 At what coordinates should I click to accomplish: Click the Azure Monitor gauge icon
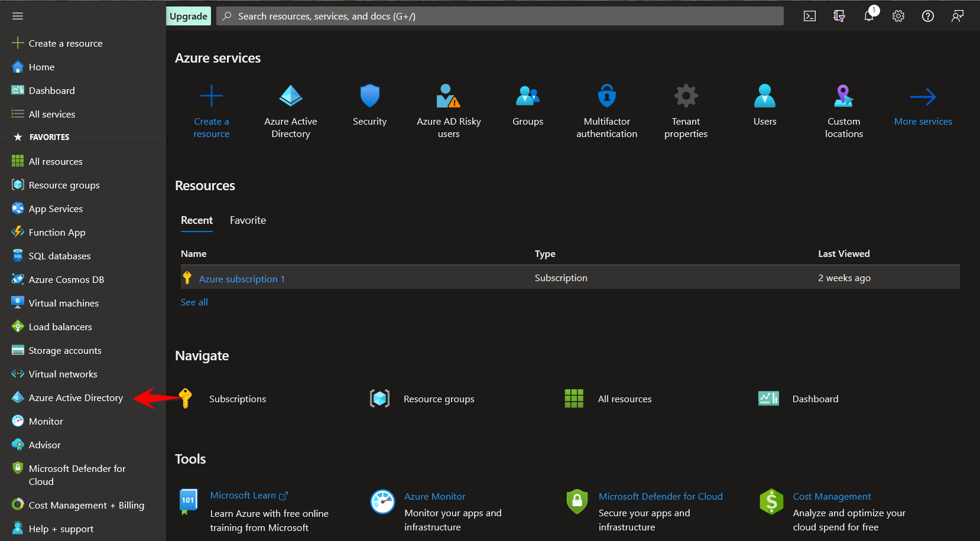[x=382, y=502]
